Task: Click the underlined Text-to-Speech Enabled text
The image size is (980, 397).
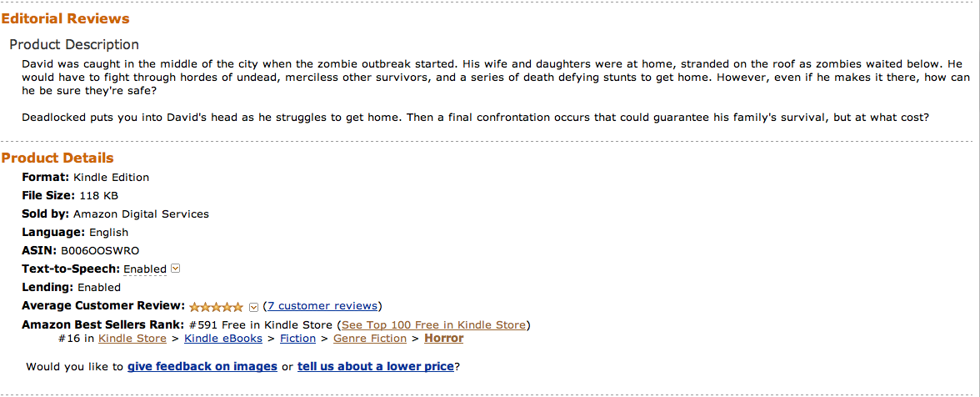Action: click(145, 269)
